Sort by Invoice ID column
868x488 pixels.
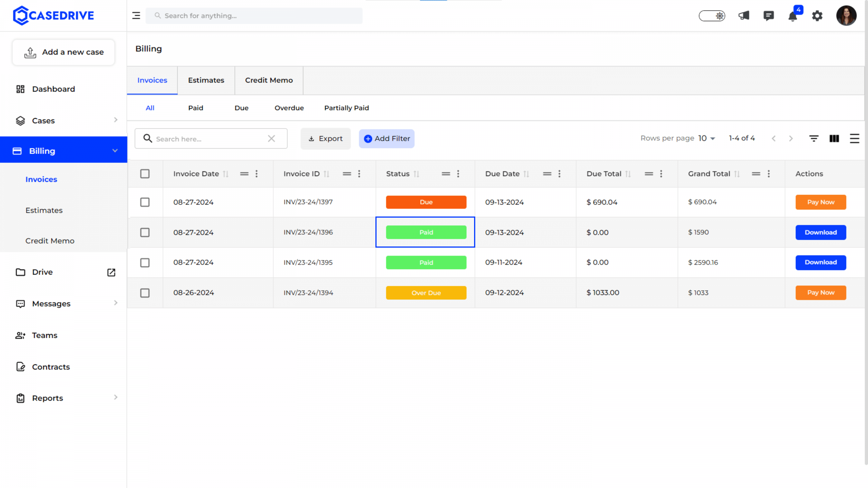click(326, 174)
